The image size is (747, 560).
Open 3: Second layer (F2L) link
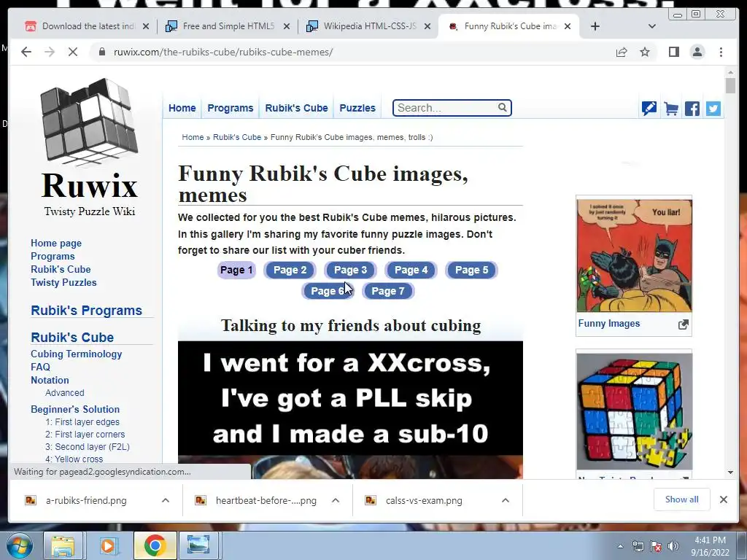[x=88, y=447]
